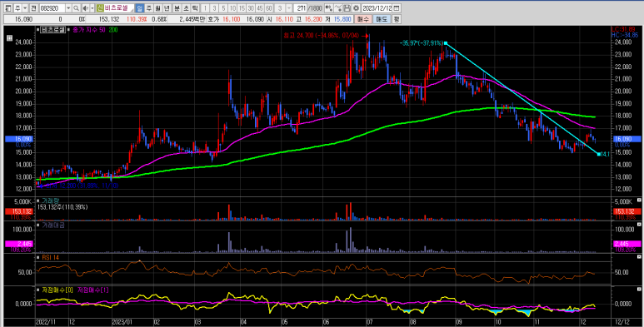Click the 종가 지수 50 moving average legend
644x327 pixels.
click(88, 30)
